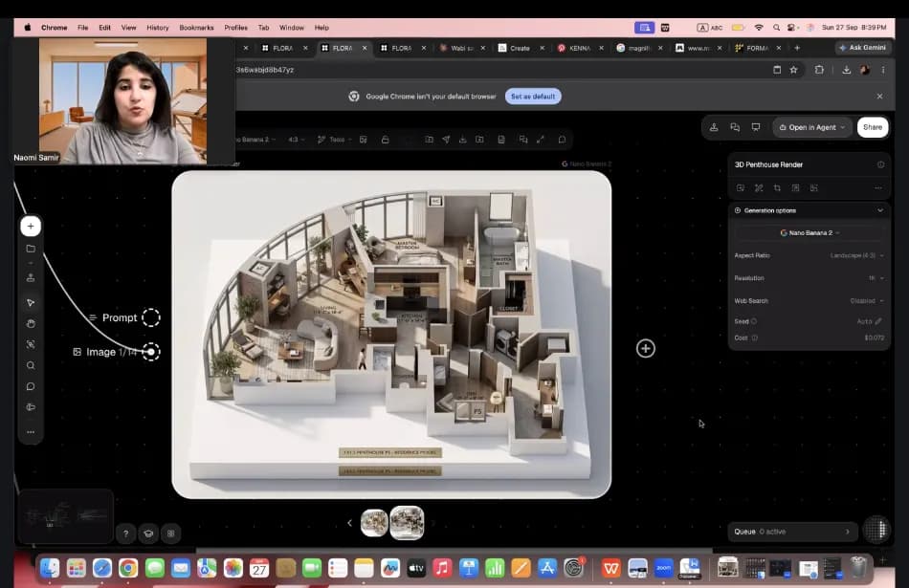Image resolution: width=909 pixels, height=588 pixels.
Task: Switch to the KENNA browser tab
Action: click(x=580, y=48)
